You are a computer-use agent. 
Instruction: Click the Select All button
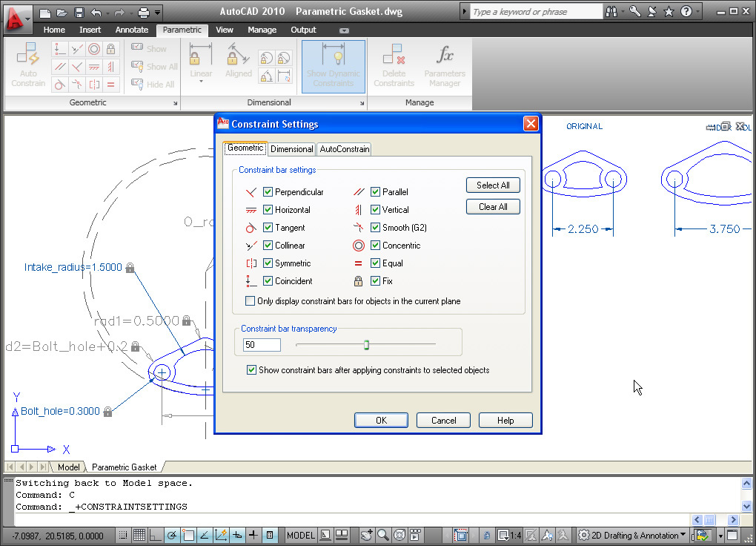coord(493,185)
